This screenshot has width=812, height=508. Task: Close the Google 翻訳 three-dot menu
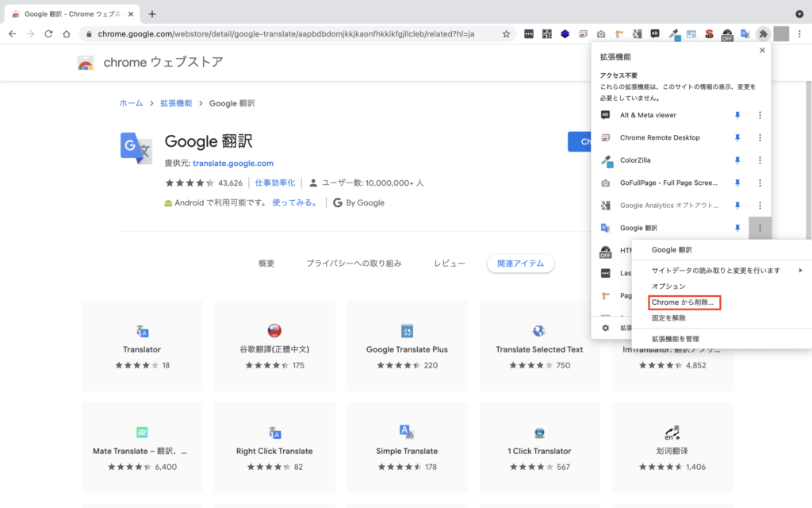[x=760, y=228]
